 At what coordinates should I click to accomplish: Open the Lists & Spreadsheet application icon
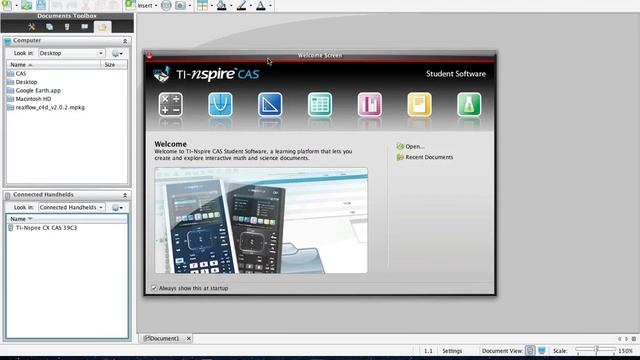point(320,104)
